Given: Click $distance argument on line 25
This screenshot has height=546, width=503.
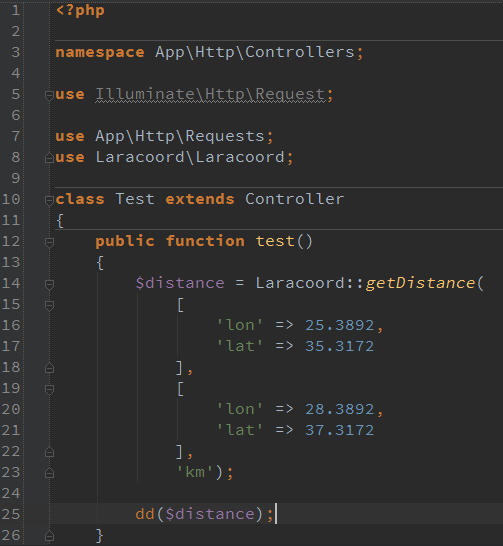Looking at the screenshot, I should [210, 514].
